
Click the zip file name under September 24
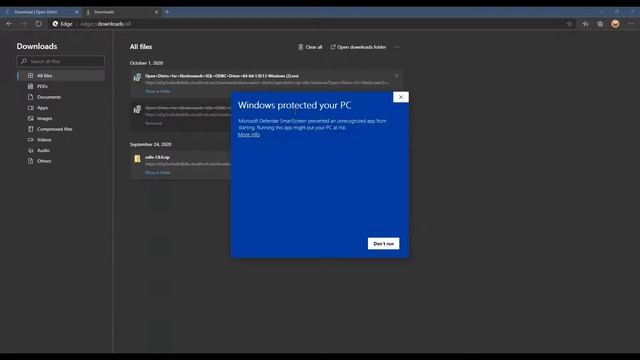pyautogui.click(x=157, y=157)
